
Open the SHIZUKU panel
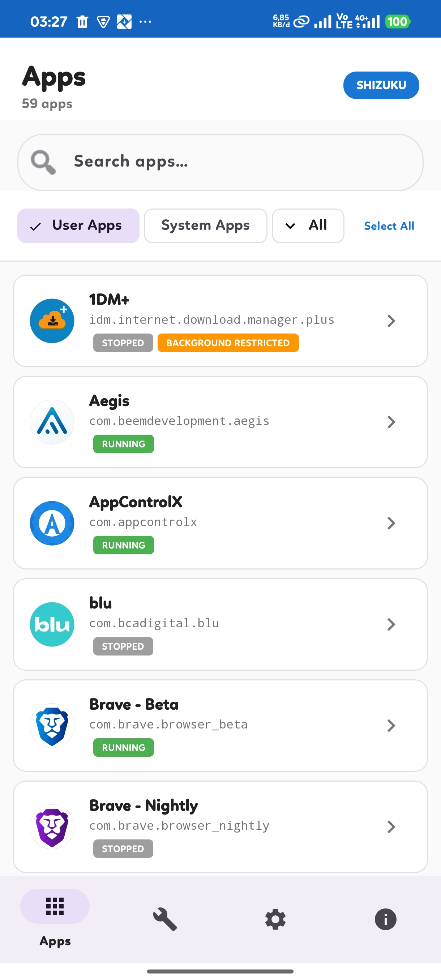pos(381,85)
